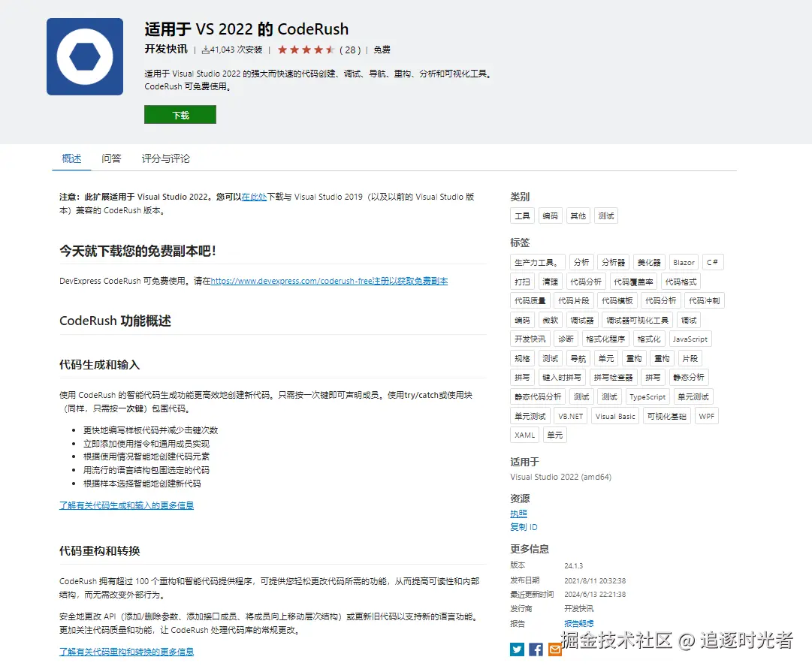Screen dimensions: 812x669
Task: Open 了解有关代码生成和输入的更多信息 link
Action: point(126,505)
